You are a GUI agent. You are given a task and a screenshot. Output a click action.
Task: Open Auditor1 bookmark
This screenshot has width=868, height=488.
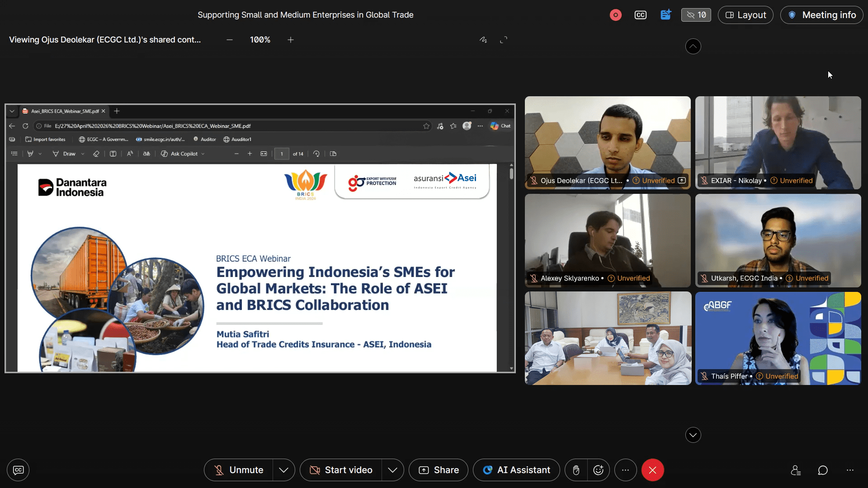coord(237,139)
